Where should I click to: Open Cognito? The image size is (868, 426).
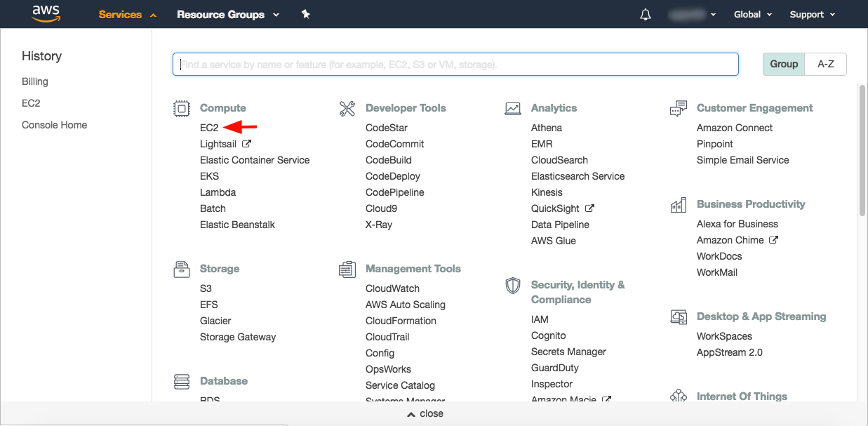pyautogui.click(x=549, y=335)
